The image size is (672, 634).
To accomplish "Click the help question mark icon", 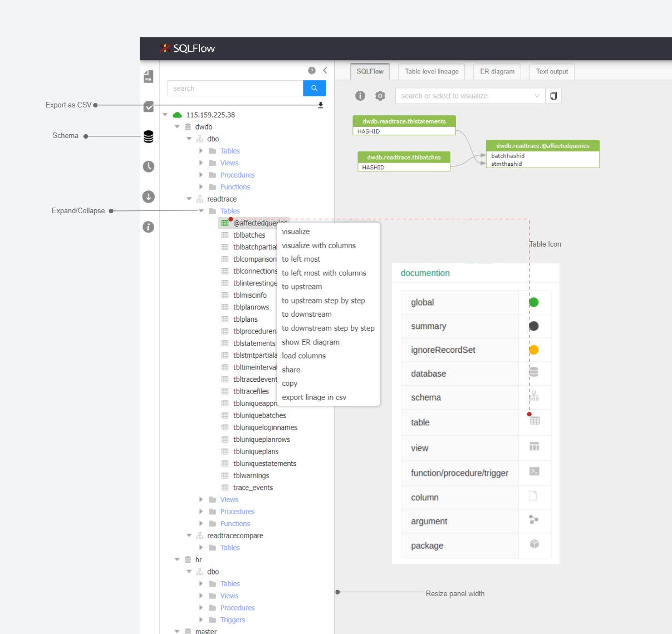I will point(312,71).
